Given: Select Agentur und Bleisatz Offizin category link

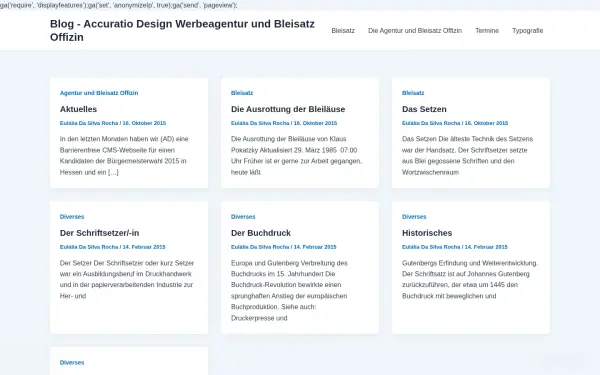Looking at the screenshot, I should (x=99, y=93).
